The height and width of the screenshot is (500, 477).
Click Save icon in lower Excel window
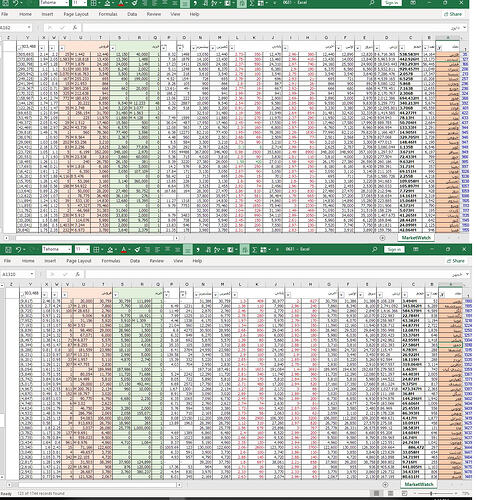click(x=8, y=249)
